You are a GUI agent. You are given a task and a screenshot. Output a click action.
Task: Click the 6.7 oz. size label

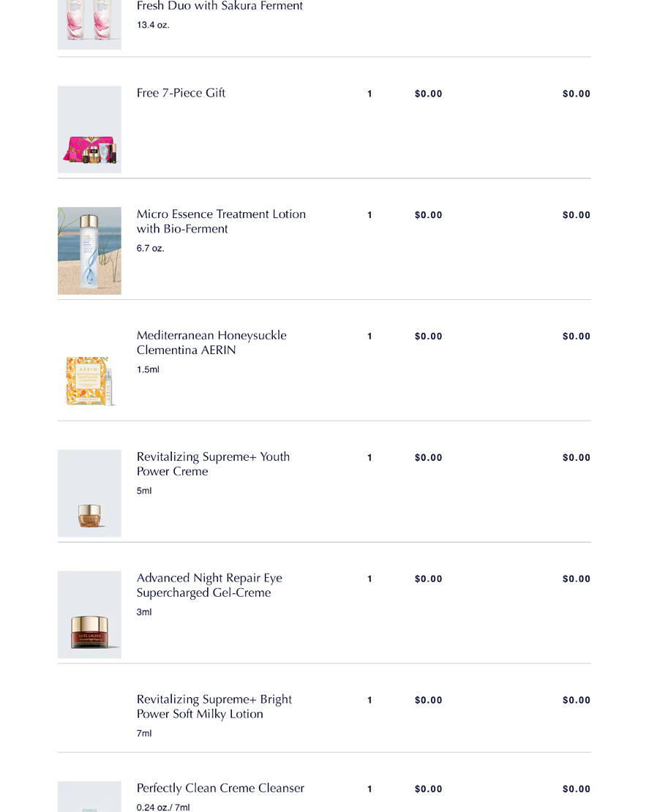click(x=150, y=248)
